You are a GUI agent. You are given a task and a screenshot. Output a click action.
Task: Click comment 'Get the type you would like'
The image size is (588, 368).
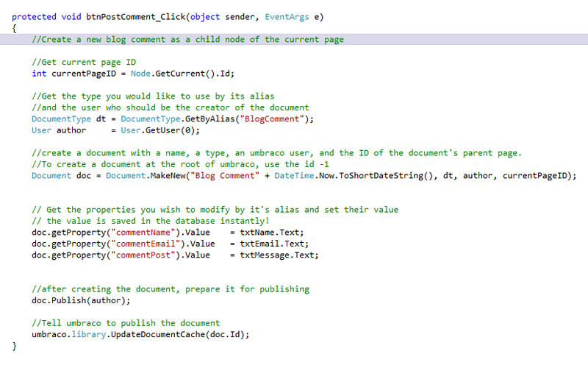(x=153, y=96)
